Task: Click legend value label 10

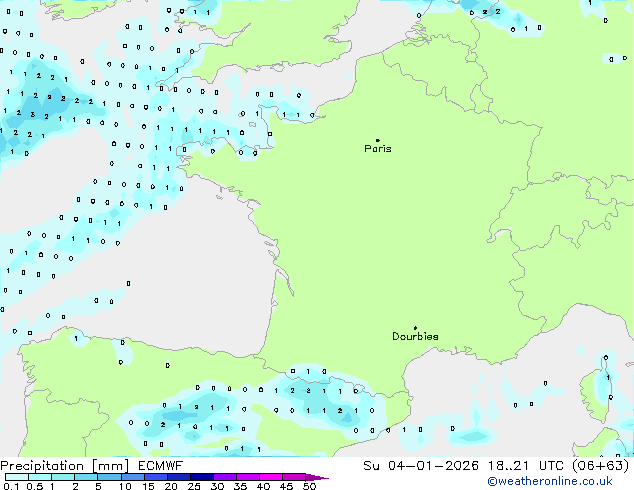Action: (x=125, y=486)
